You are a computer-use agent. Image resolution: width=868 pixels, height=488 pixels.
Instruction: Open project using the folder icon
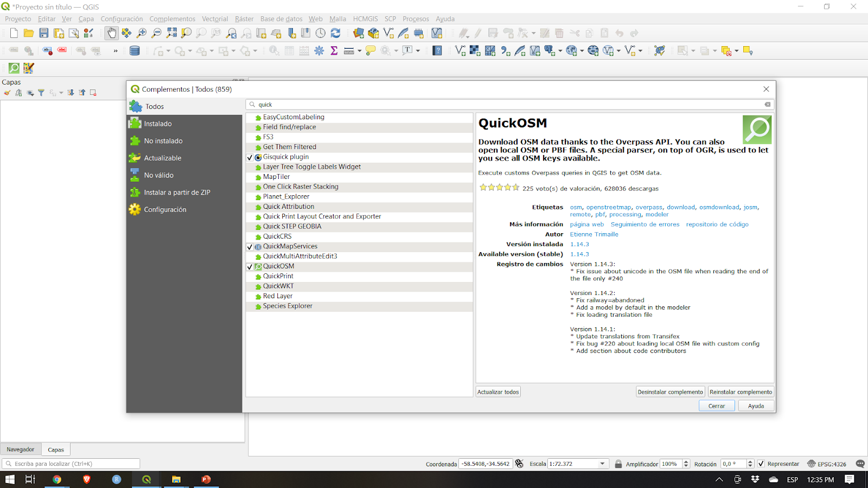(29, 33)
